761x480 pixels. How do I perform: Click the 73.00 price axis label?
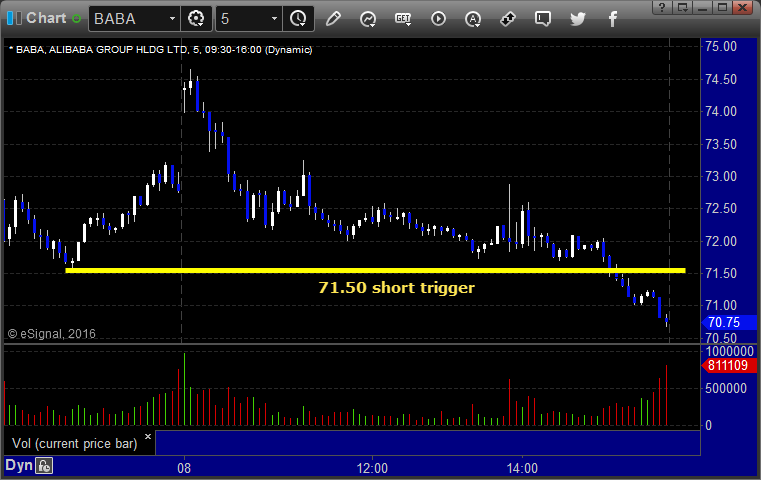pyautogui.click(x=721, y=176)
